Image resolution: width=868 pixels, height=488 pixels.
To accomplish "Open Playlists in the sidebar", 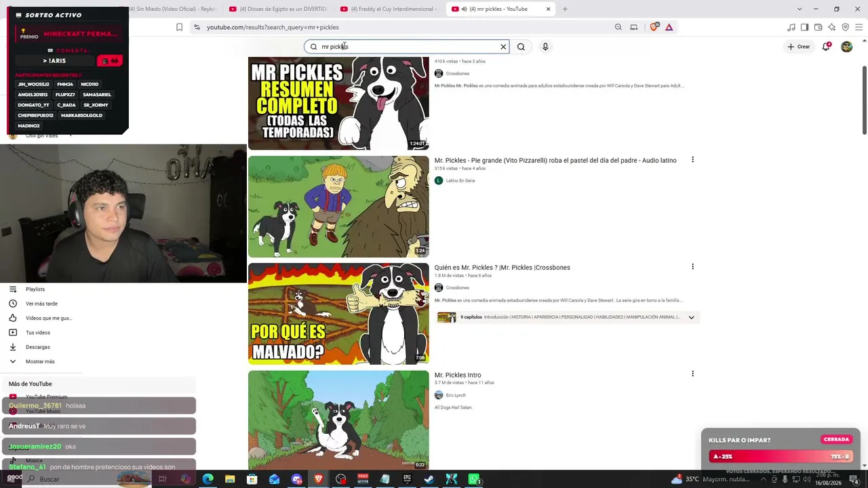I will 35,289.
